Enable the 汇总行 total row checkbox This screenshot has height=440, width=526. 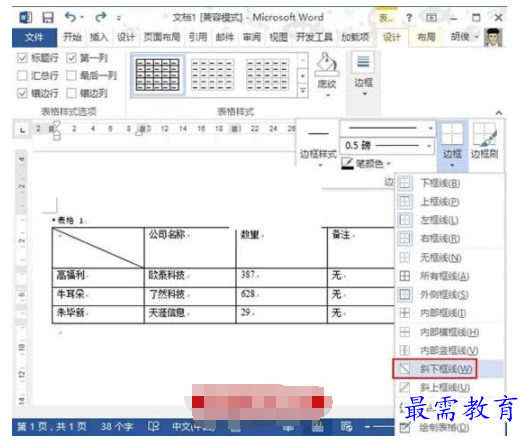[22, 75]
